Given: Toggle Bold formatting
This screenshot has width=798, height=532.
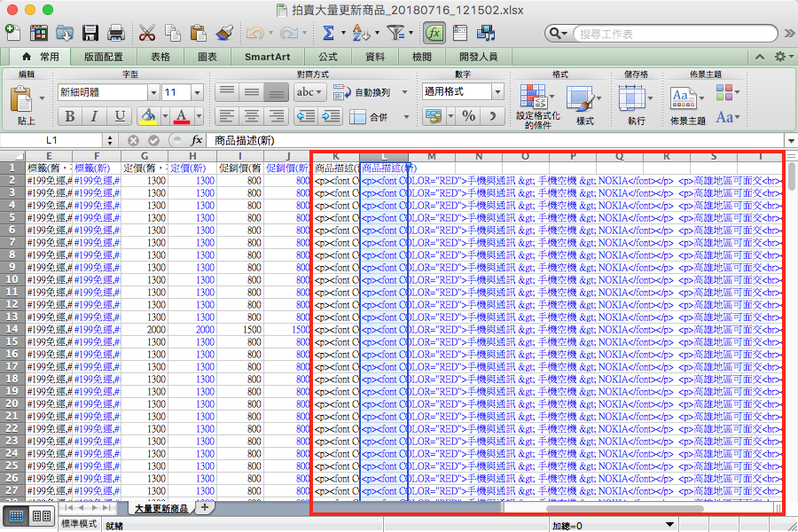Looking at the screenshot, I should pyautogui.click(x=70, y=117).
